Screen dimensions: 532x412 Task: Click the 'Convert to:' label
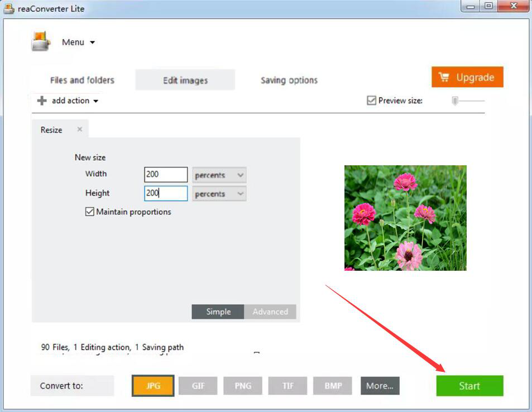pos(61,386)
